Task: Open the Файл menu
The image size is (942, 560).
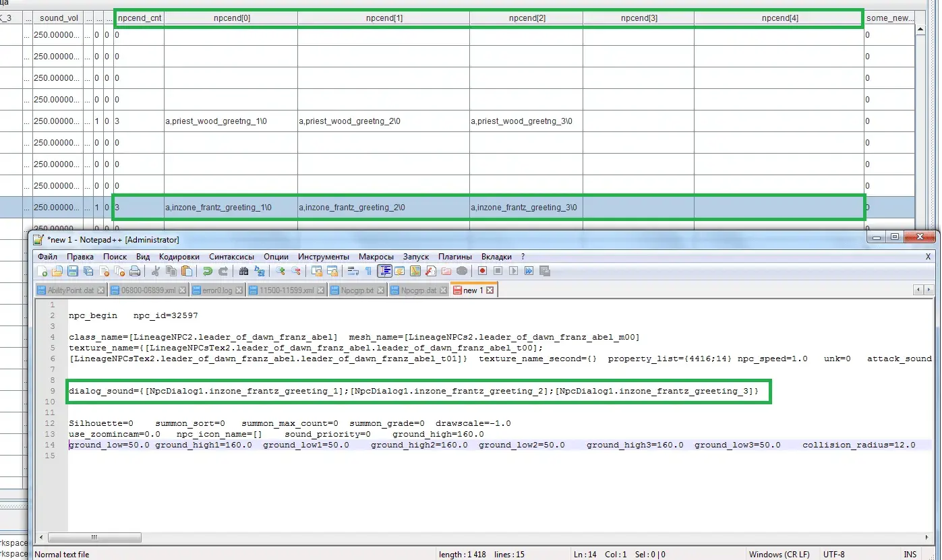Action: 48,257
